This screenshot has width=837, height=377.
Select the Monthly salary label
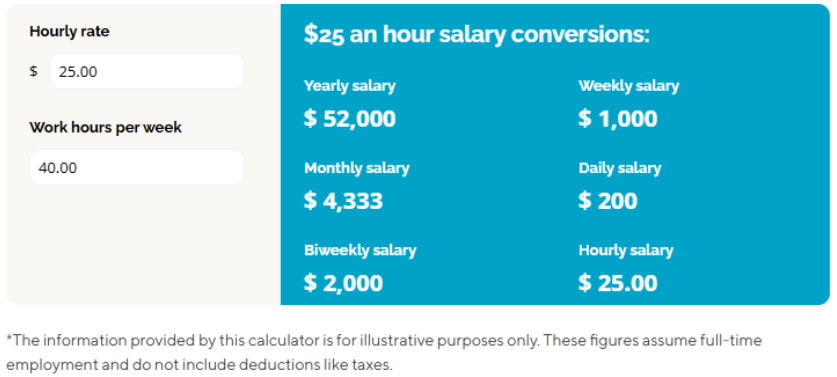[357, 168]
